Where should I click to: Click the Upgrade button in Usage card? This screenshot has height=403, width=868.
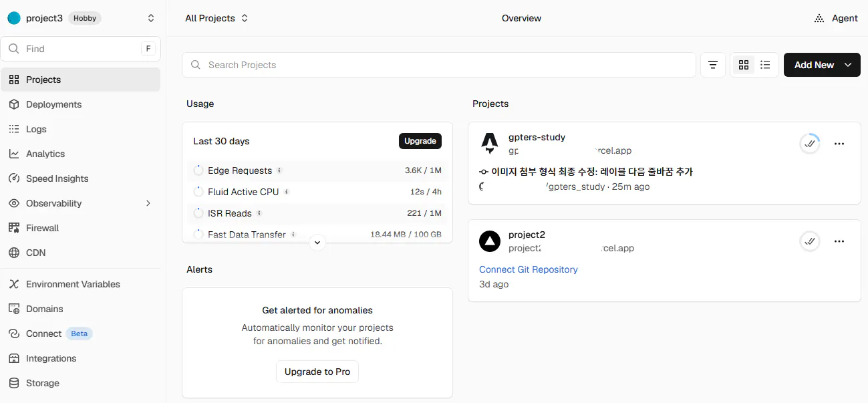(420, 141)
